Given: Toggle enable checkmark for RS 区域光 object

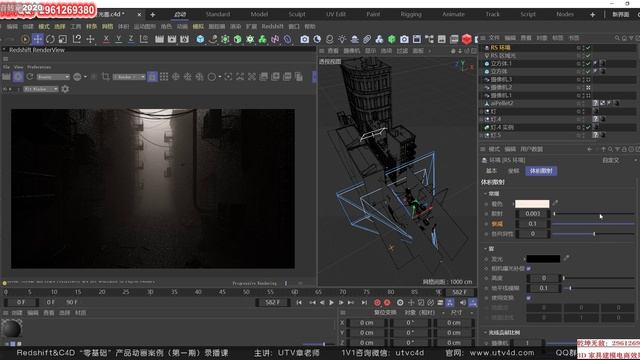Looking at the screenshot, I should 588,56.
